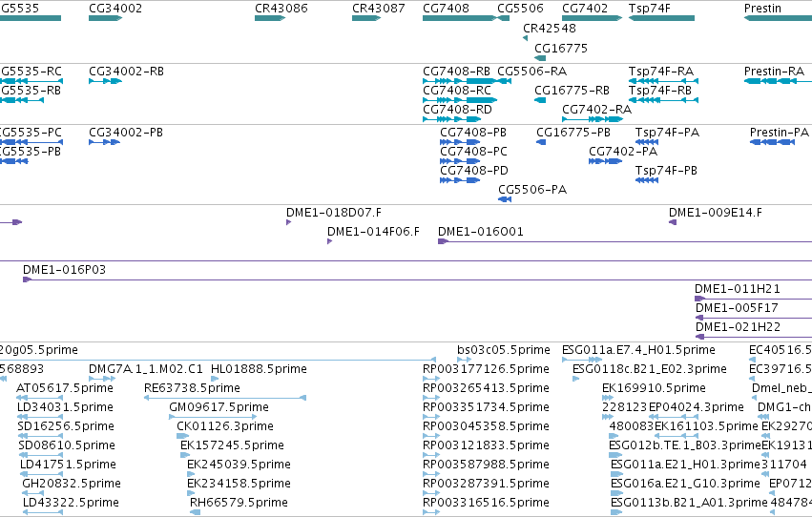
Task: Click transcript Tsp74F-RA
Action: pyautogui.click(x=661, y=72)
